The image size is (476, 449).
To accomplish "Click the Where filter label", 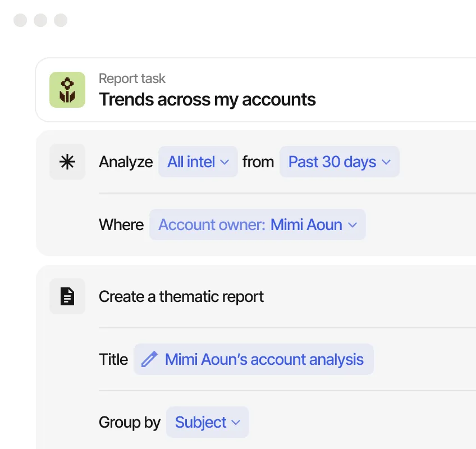I will click(121, 224).
